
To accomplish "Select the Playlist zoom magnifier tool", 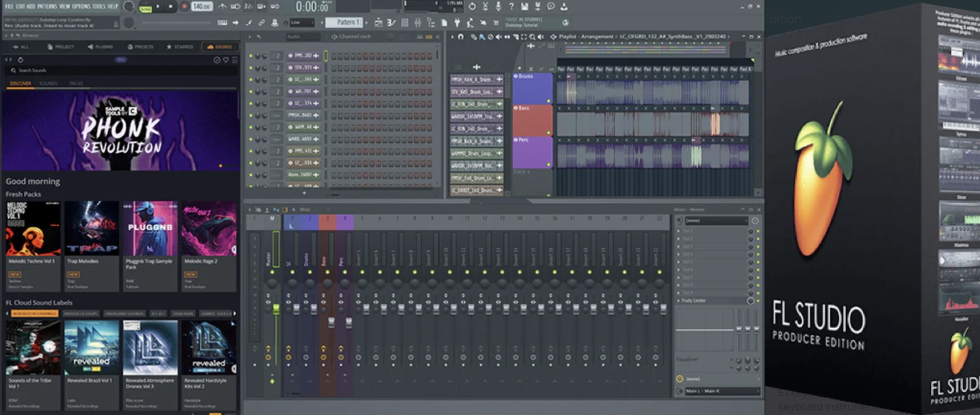I will [532, 37].
